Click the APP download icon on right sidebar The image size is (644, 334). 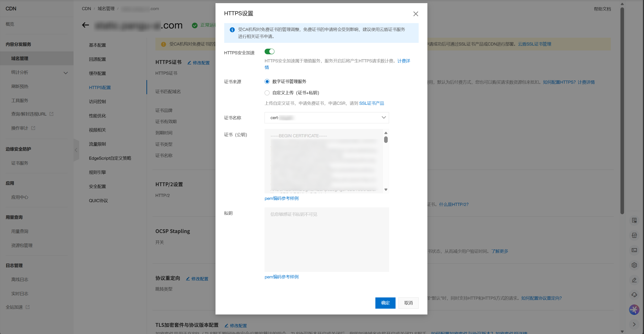tap(634, 235)
